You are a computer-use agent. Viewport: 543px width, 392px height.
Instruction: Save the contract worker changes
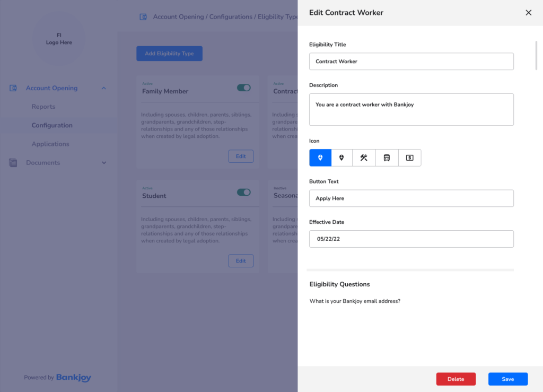pos(507,379)
